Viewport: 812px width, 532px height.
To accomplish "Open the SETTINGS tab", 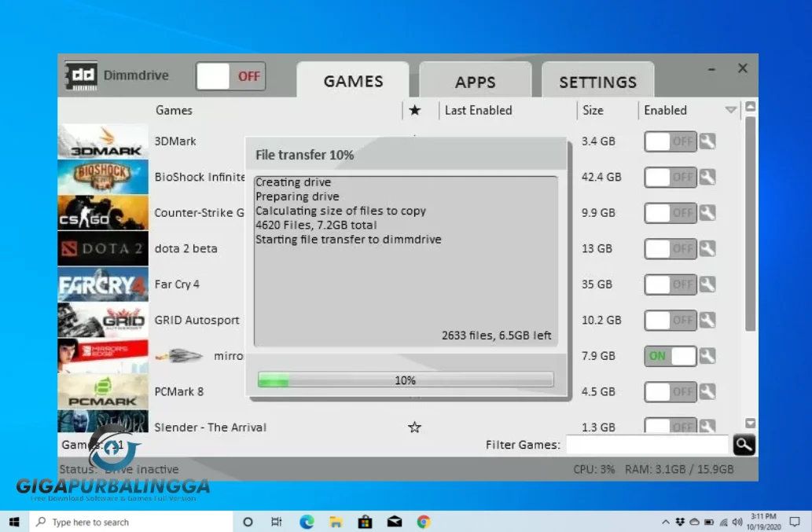I will coord(597,81).
